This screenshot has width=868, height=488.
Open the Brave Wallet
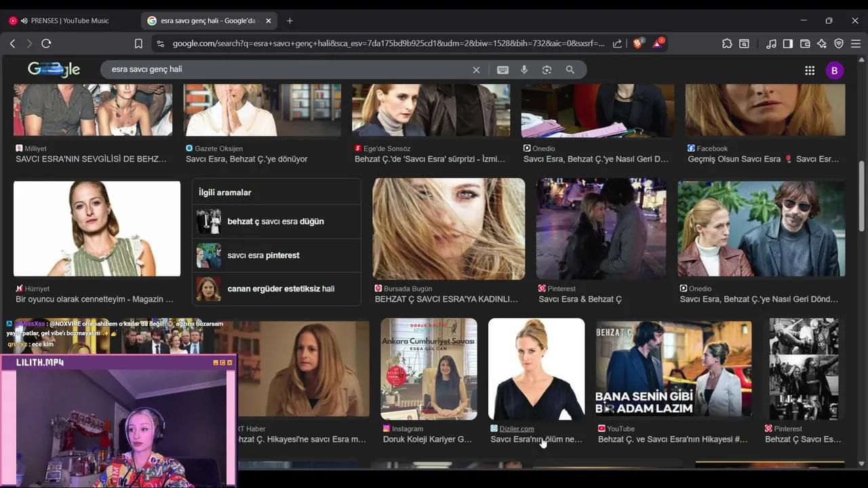coord(805,43)
